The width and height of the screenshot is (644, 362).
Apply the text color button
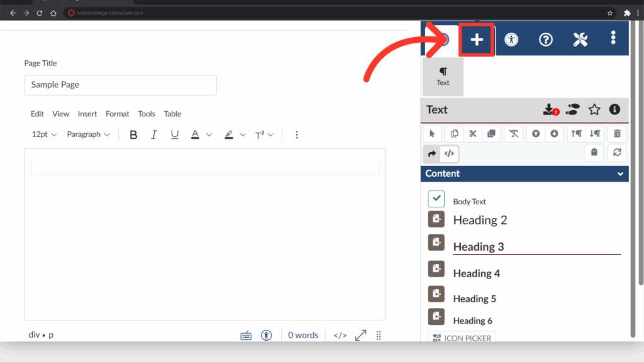click(x=195, y=134)
